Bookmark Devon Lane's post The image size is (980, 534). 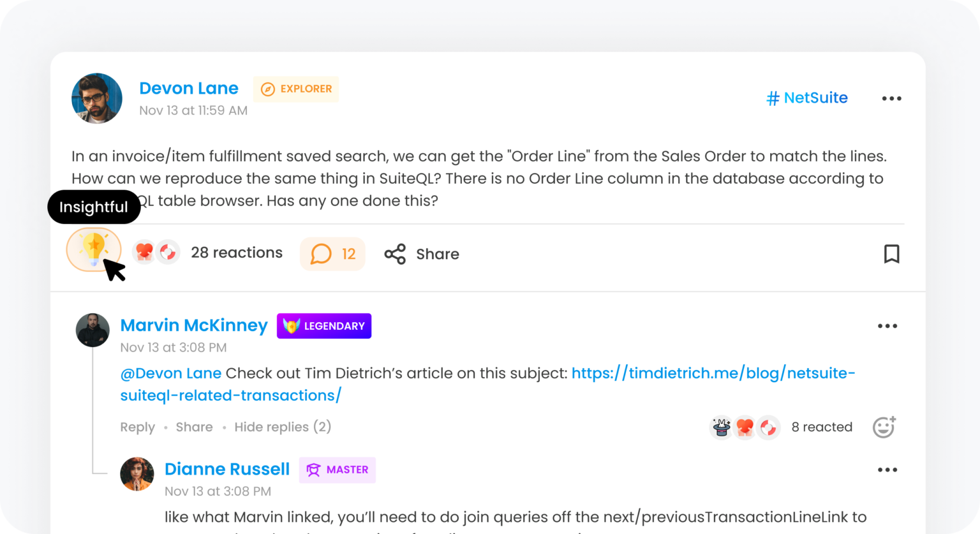pos(891,254)
